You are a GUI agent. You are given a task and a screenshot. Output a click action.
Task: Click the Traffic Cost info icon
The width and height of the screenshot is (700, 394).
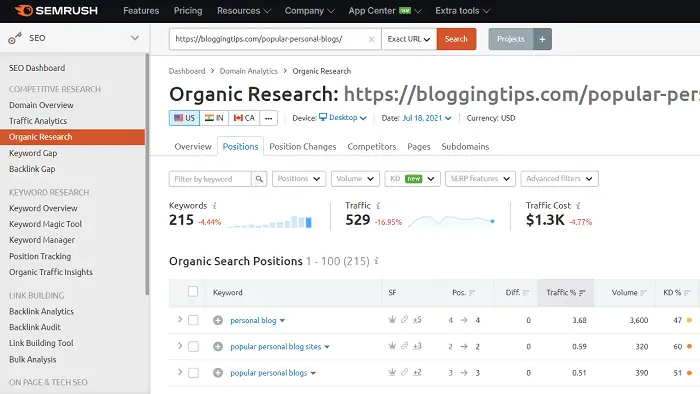pyautogui.click(x=578, y=206)
